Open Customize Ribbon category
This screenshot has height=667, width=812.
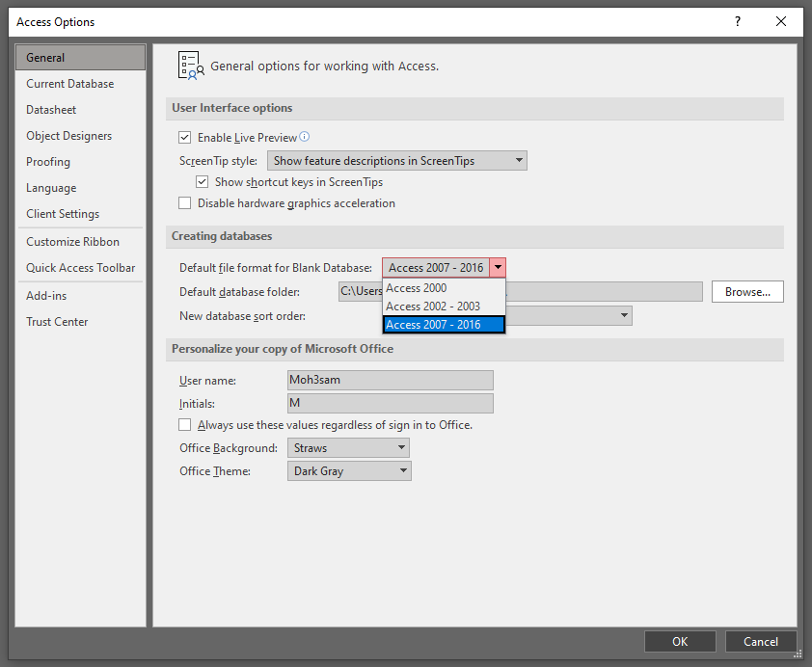pos(80,242)
